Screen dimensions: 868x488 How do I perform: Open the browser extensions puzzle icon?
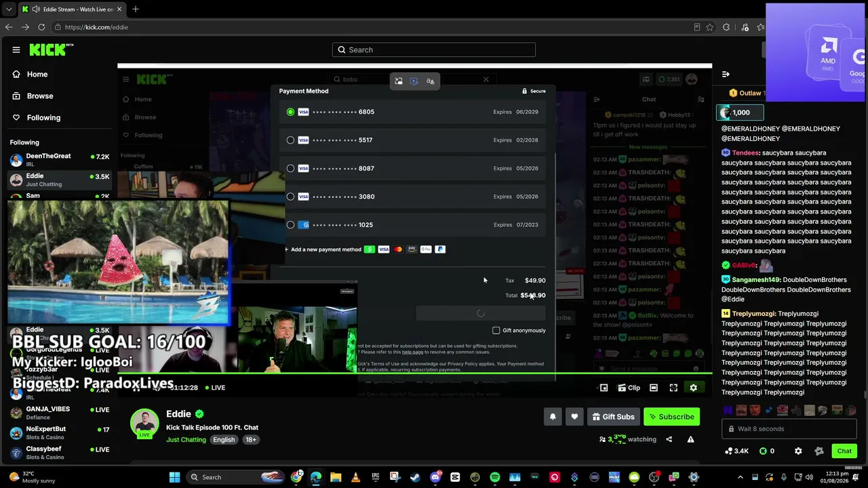pos(726,27)
